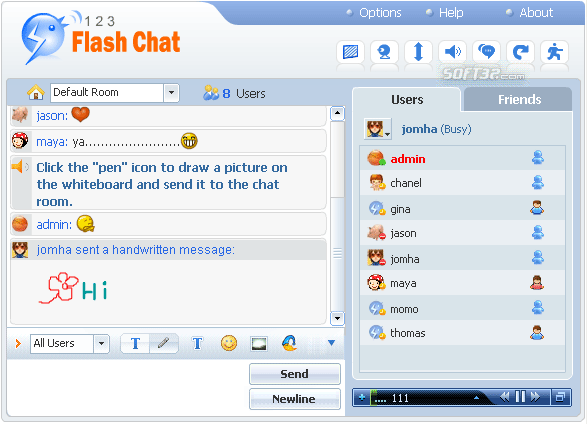Pause the media player
This screenshot has width=587, height=424.
pos(520,397)
